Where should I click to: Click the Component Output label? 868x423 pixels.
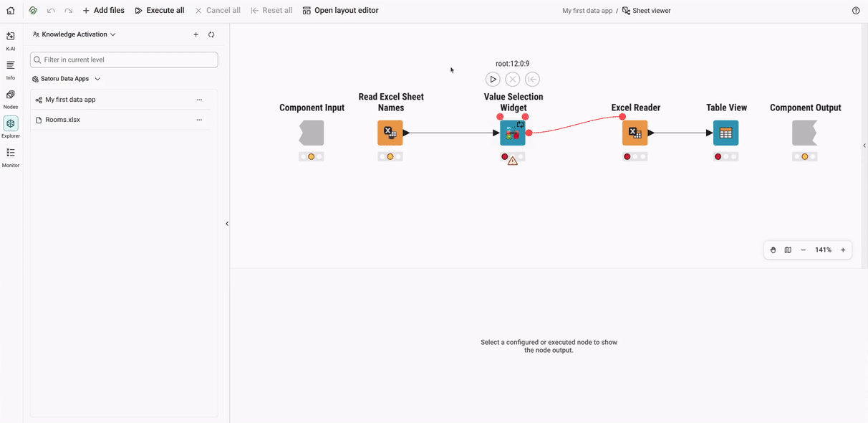[806, 108]
